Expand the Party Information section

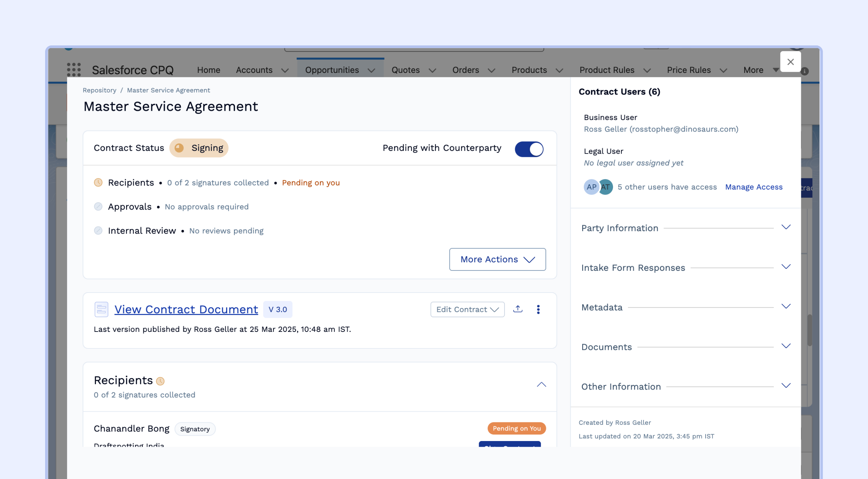pyautogui.click(x=786, y=227)
